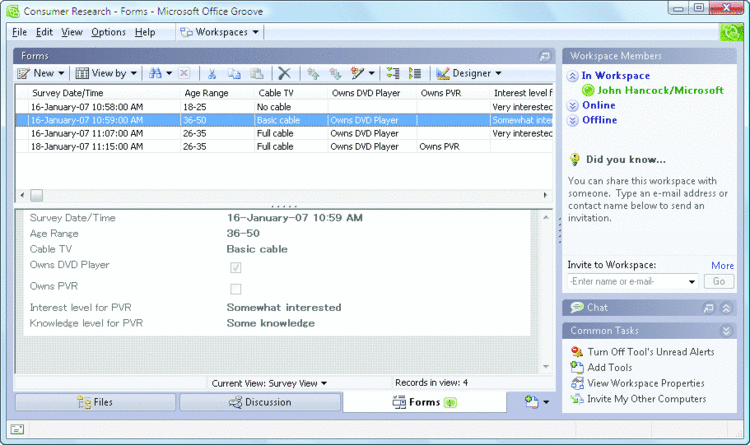750x445 pixels.
Task: Click the collapse all list icon
Action: 415,73
